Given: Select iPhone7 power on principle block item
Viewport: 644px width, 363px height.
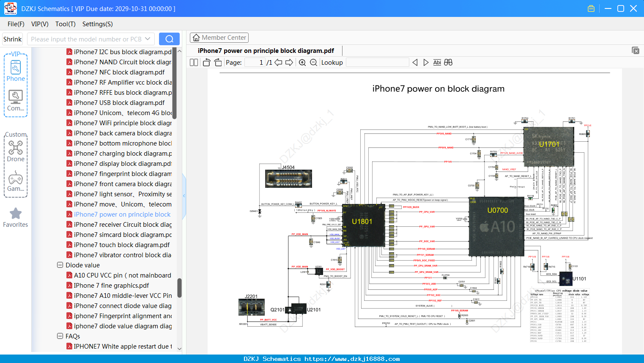Looking at the screenshot, I should (119, 214).
